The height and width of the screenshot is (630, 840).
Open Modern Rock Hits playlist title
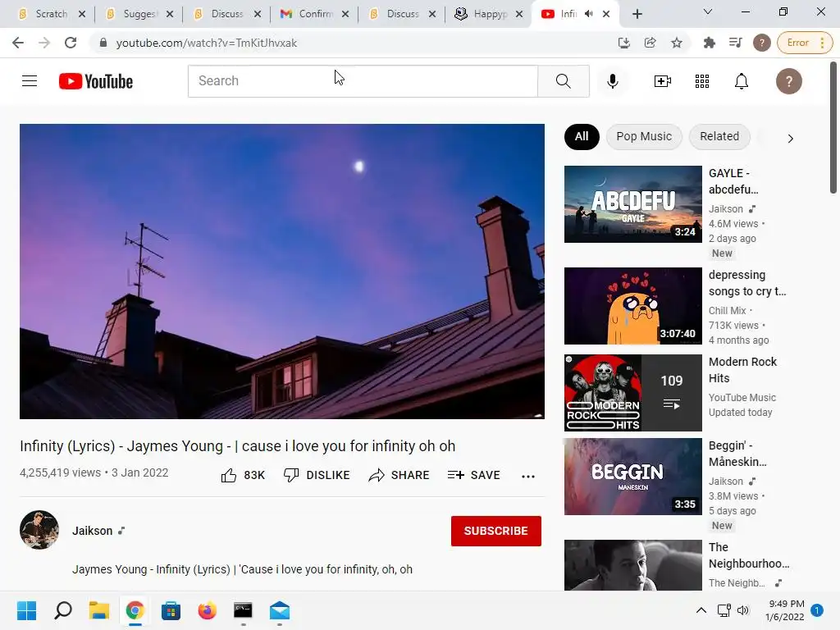(x=742, y=370)
